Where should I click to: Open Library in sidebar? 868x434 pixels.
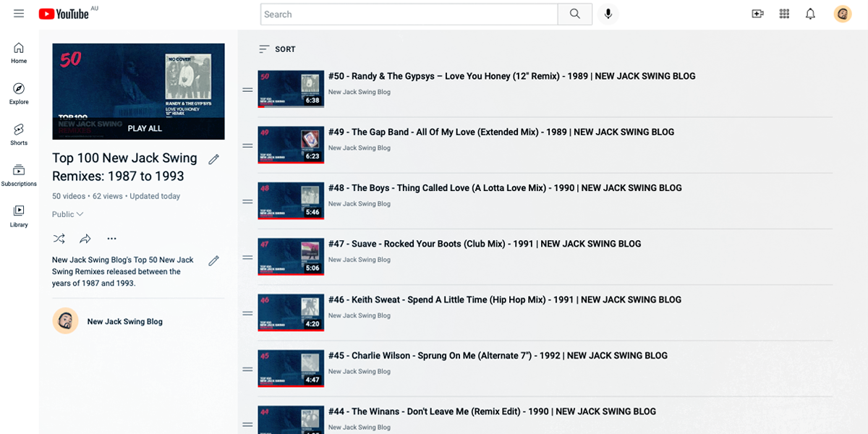(19, 216)
